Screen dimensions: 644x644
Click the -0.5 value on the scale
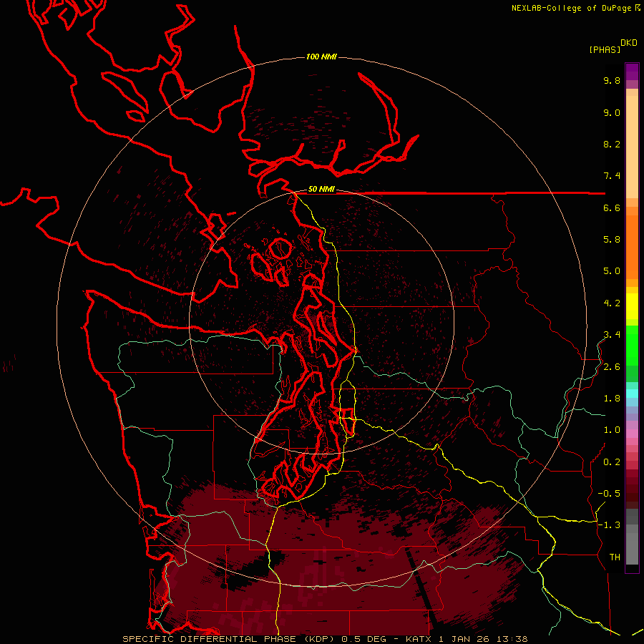[609, 494]
